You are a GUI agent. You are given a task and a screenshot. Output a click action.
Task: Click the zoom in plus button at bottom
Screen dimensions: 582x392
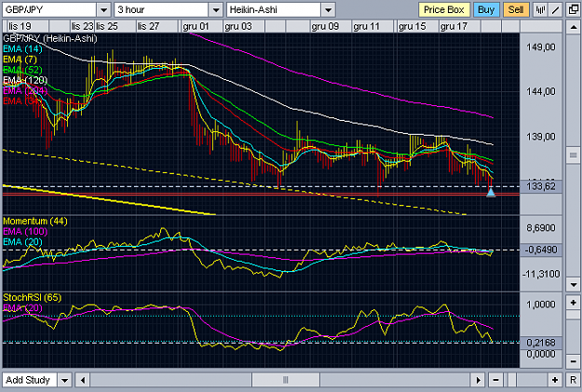click(x=555, y=380)
